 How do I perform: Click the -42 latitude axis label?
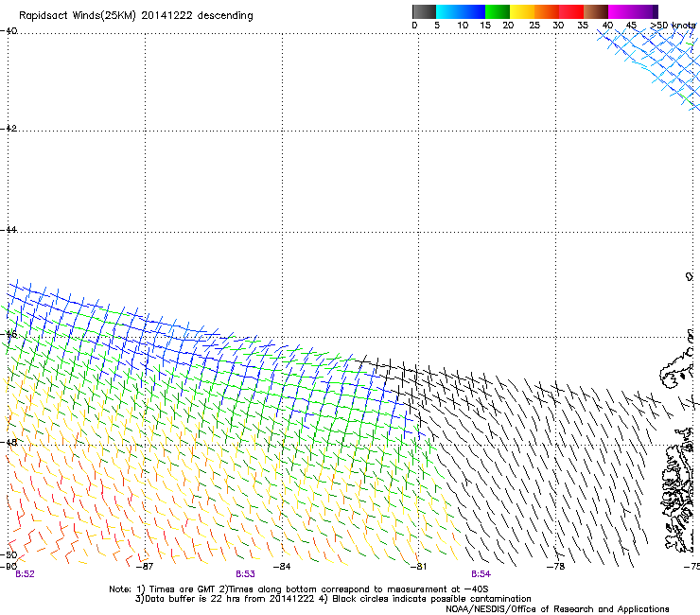9,128
